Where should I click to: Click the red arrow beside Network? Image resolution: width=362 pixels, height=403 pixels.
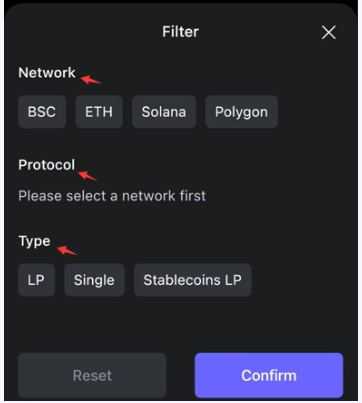click(91, 80)
